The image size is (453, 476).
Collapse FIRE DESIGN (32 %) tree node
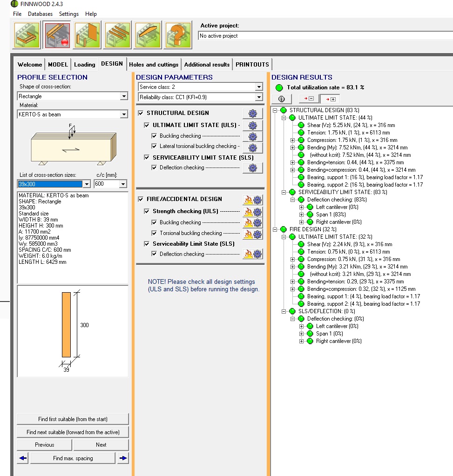click(x=275, y=229)
